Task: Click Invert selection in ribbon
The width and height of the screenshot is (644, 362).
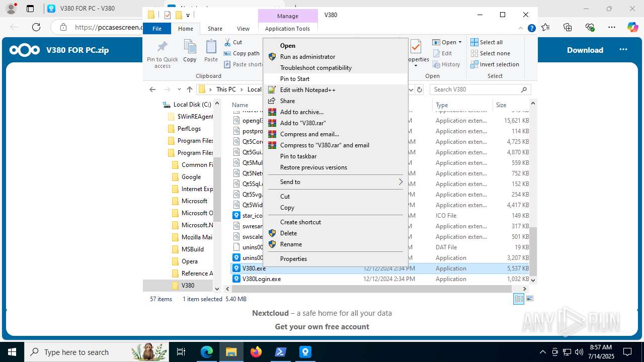Action: coord(495,64)
